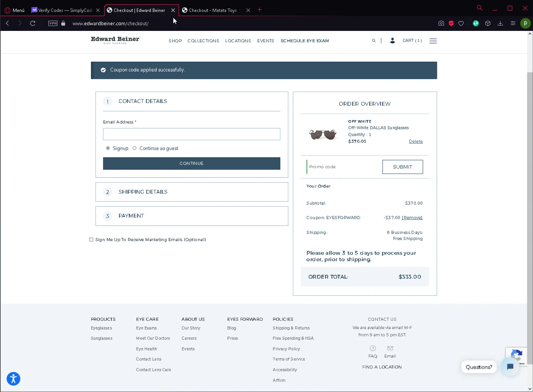Expand the PAYMENT section
This screenshot has width=533, height=392.
coord(192,216)
